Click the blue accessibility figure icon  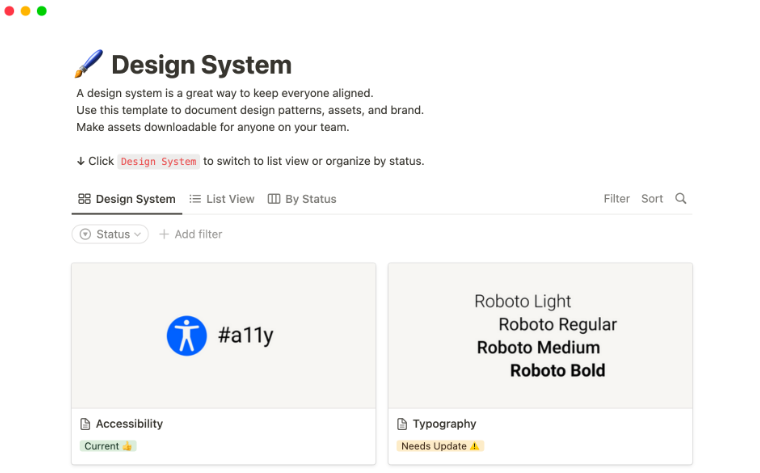[186, 336]
